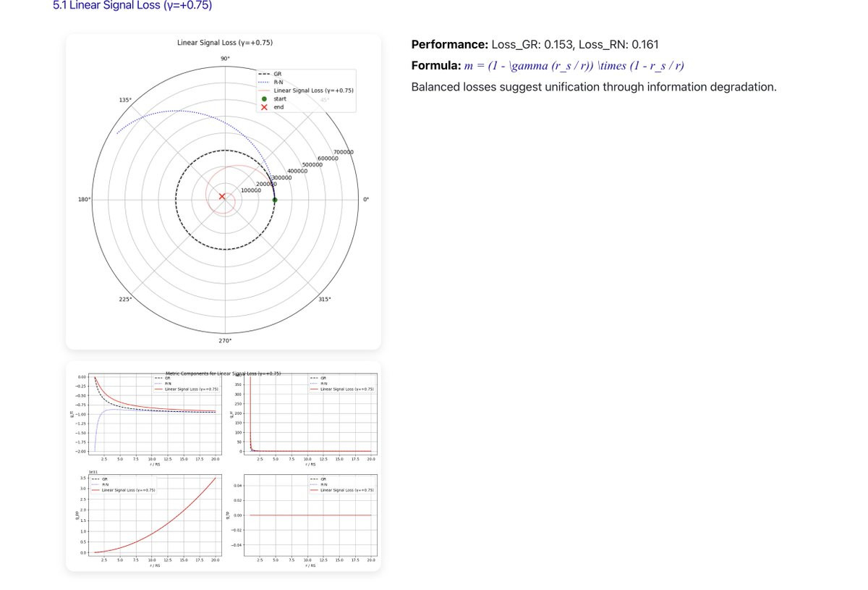This screenshot has height=590, width=868.
Task: Click the 700000 radial tick label
Action: (343, 152)
